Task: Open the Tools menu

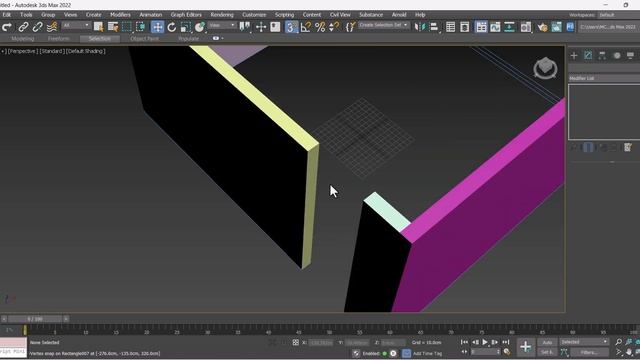Action: pyautogui.click(x=26, y=15)
